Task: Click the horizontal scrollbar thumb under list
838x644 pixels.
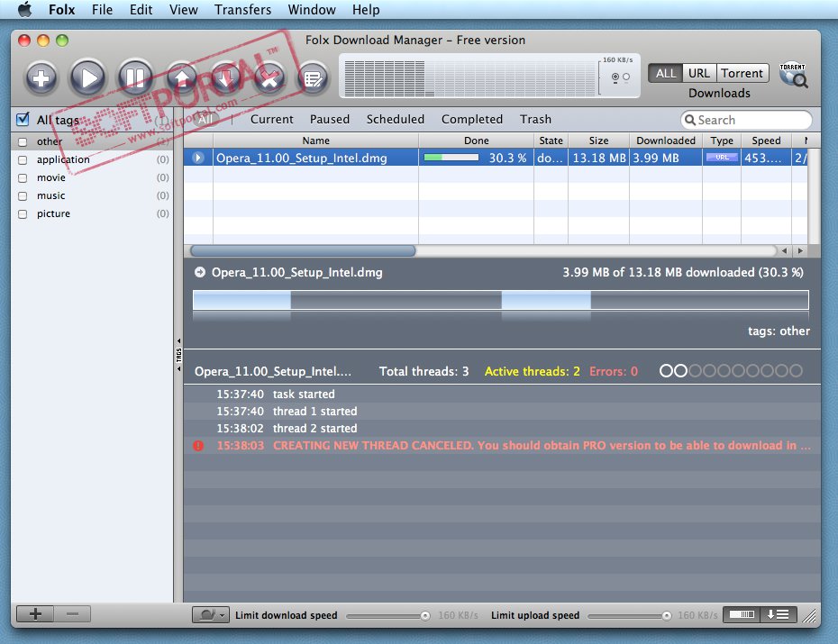Action: pyautogui.click(x=303, y=250)
